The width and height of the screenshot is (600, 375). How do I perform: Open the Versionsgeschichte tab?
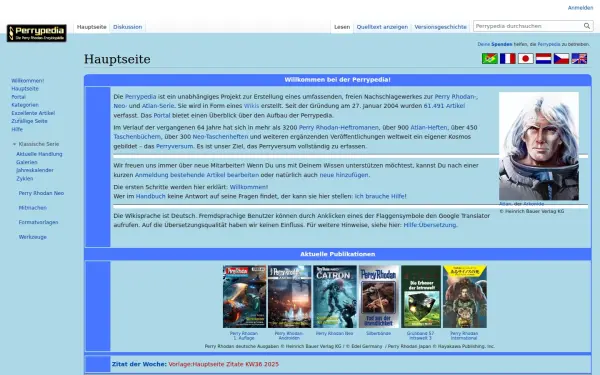(440, 27)
